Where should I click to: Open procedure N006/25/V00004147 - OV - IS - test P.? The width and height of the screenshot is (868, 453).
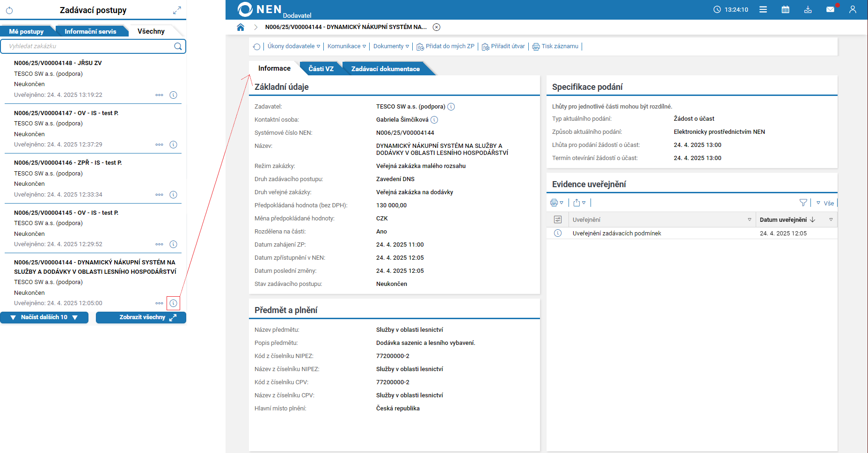[x=66, y=113]
